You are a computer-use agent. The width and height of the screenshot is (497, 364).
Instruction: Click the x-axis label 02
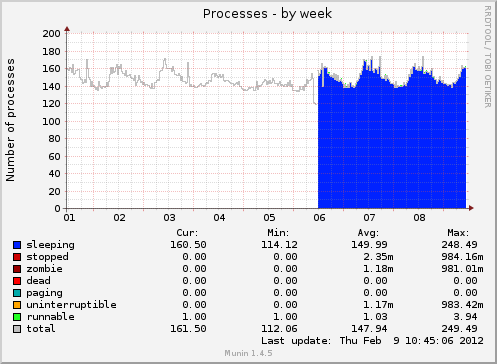coord(119,218)
